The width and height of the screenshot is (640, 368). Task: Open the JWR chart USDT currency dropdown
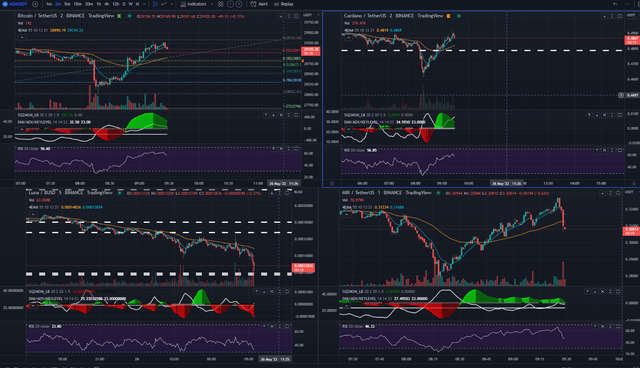tap(631, 192)
